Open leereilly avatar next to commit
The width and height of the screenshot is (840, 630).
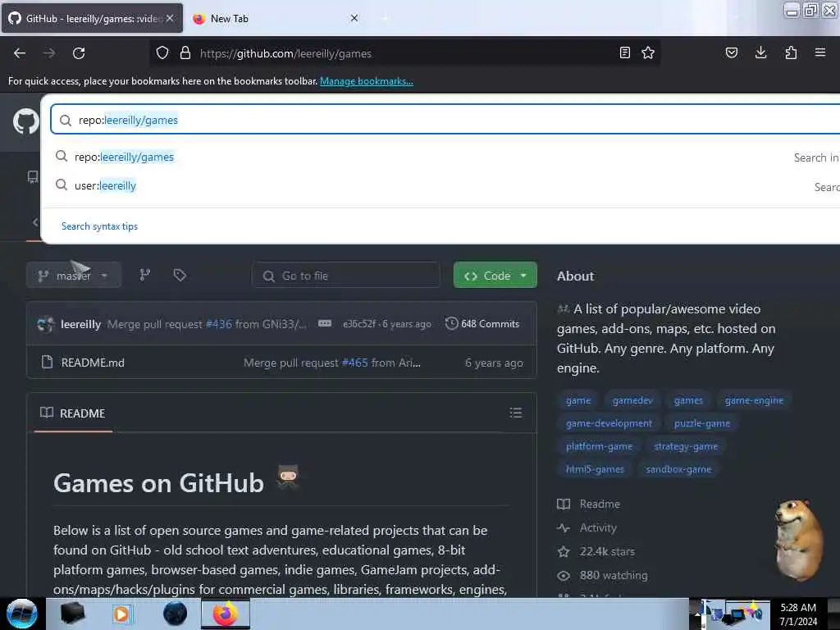(x=46, y=323)
